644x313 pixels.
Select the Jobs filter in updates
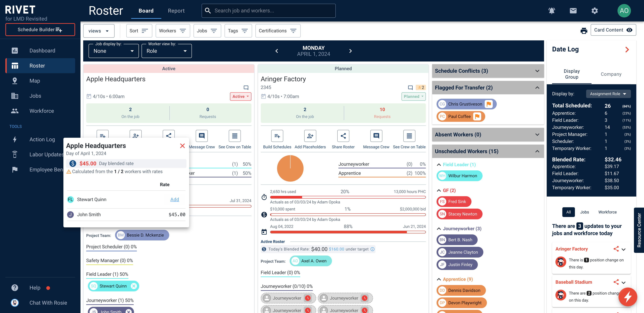tap(584, 212)
